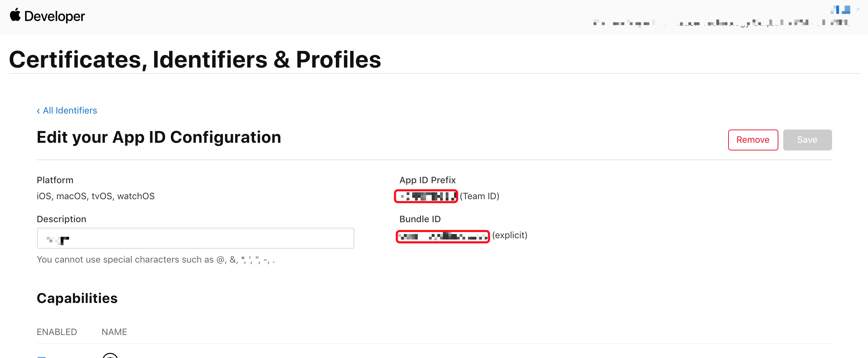This screenshot has width=868, height=358.
Task: Click the Certificates, Identifiers & Profiles title
Action: (195, 60)
